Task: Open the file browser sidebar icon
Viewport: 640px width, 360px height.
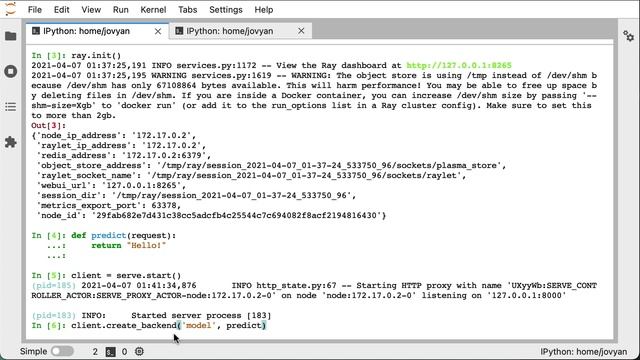Action: click(11, 36)
